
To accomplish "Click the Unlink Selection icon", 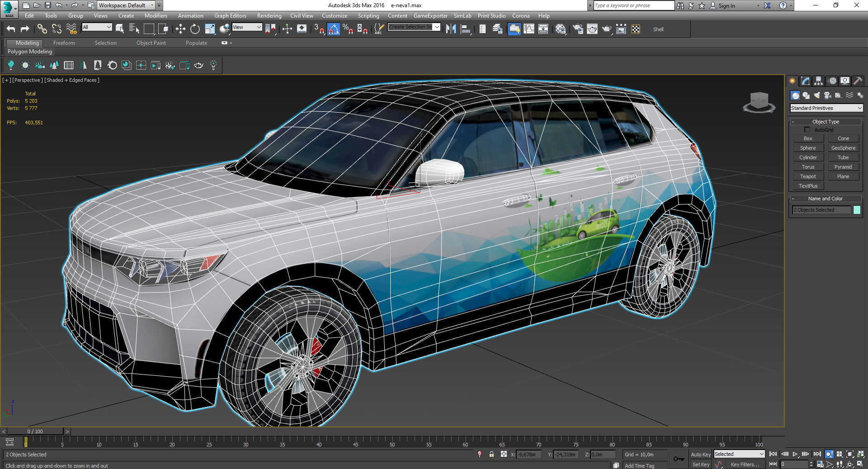I will pos(57,29).
